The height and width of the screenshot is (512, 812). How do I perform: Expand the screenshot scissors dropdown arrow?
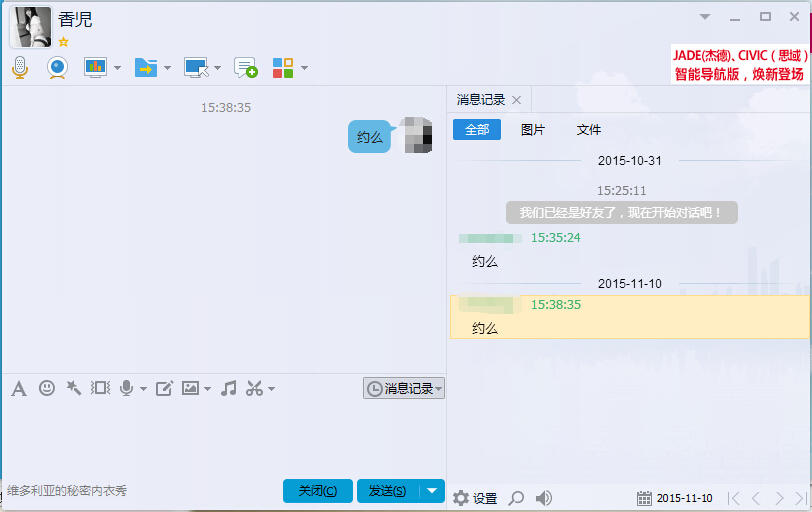tap(271, 389)
